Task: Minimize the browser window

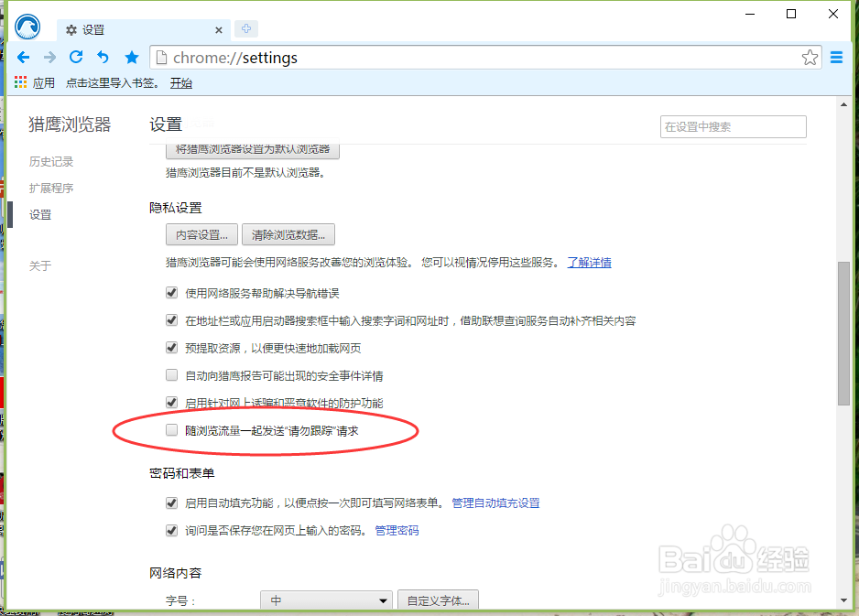Action: pos(750,14)
